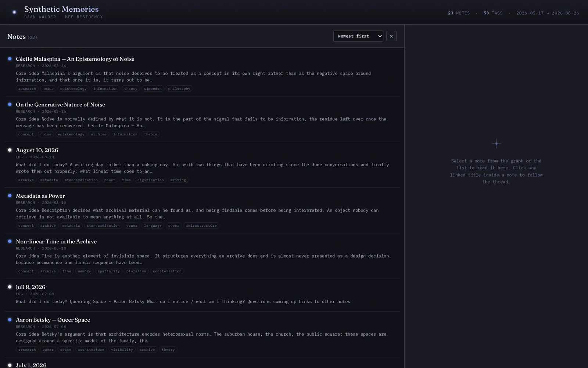Click DAAN WALDER — MEE RESIDENCY subtitle
The height and width of the screenshot is (368, 588).
point(64,17)
